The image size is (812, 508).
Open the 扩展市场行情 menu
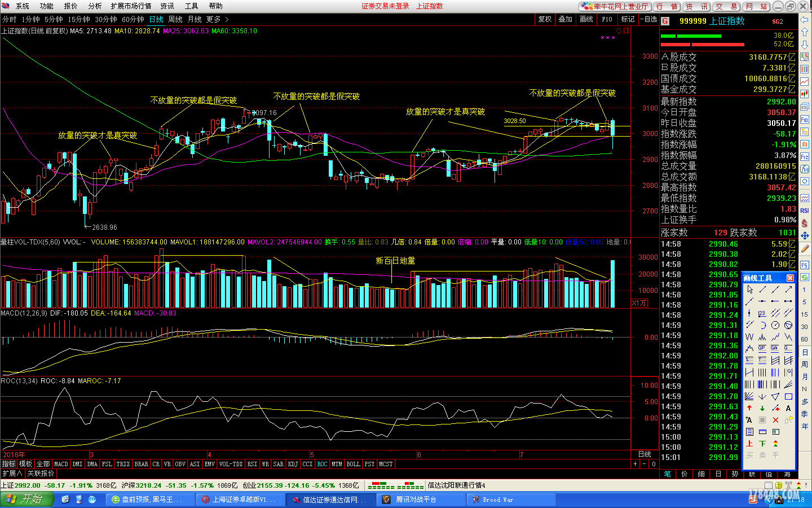131,6
